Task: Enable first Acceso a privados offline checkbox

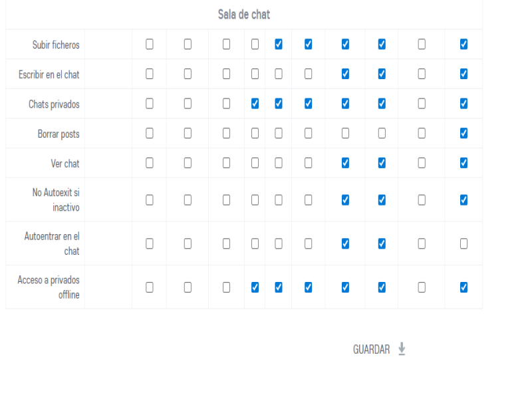Action: click(150, 287)
